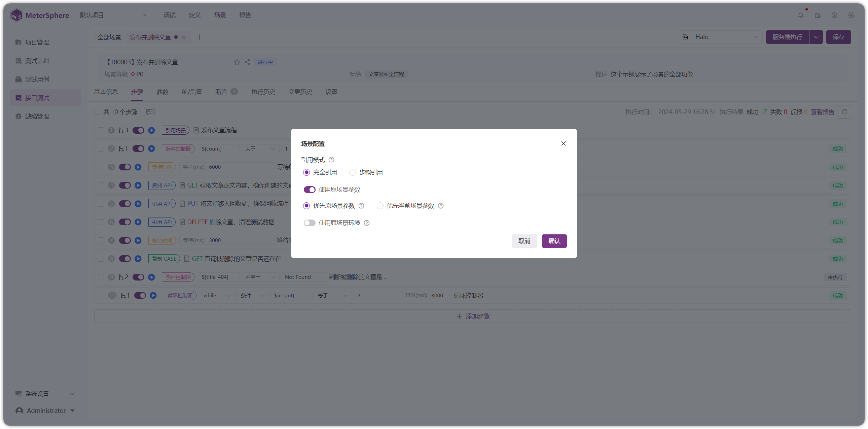Viewport: 868px width, 429px height.
Task: Click help icon beside 优先原场景参数
Action: pos(361,206)
